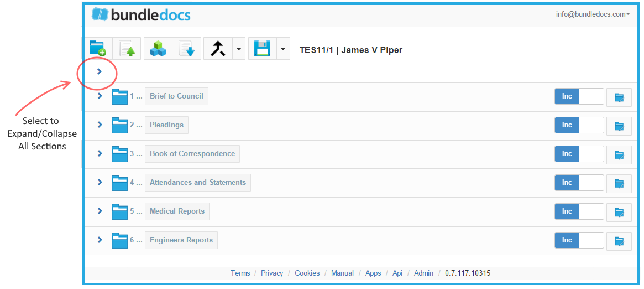The height and width of the screenshot is (289, 644).
Task: Open the Privacy footer link
Action: coord(272,273)
